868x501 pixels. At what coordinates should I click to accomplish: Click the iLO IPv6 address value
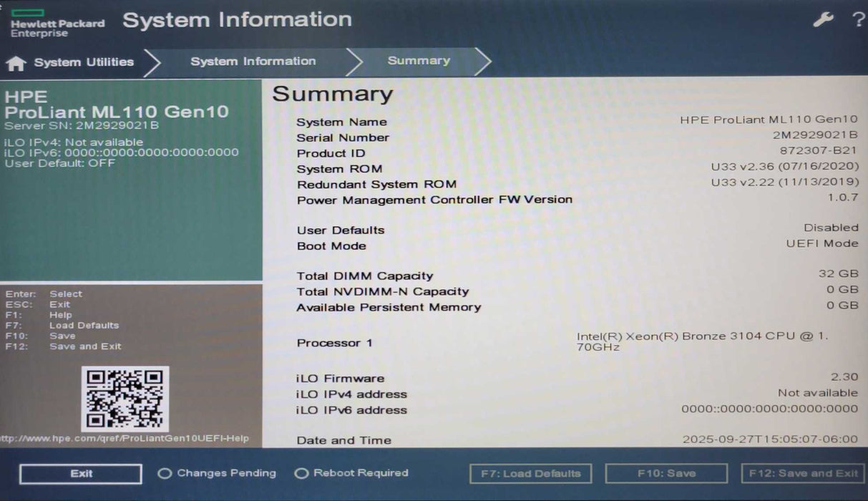point(769,409)
